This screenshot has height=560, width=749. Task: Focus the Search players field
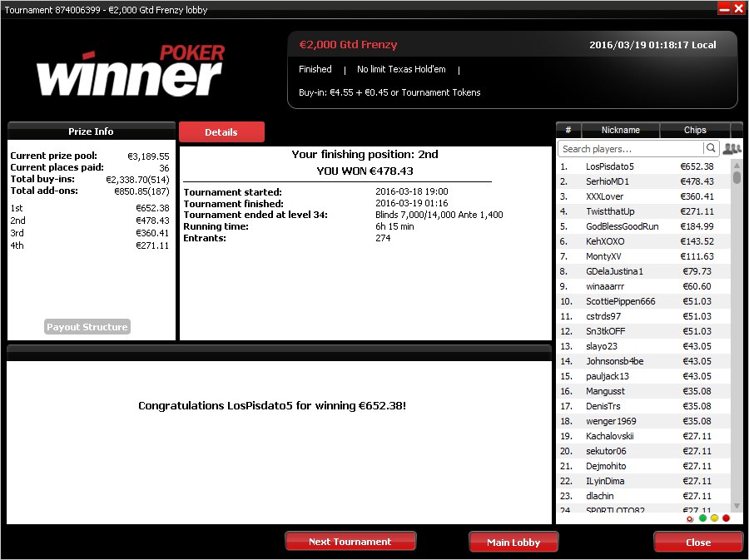[x=631, y=149]
